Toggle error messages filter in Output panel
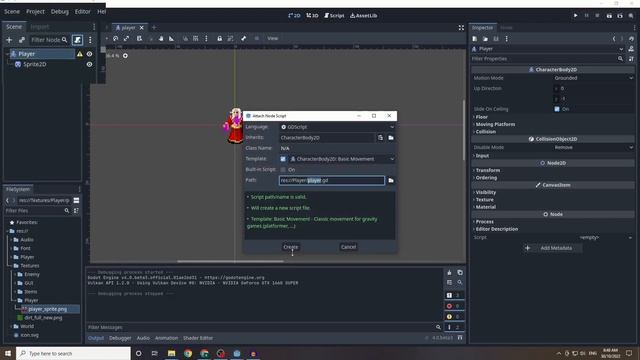640x360 pixels. pyautogui.click(x=453, y=306)
